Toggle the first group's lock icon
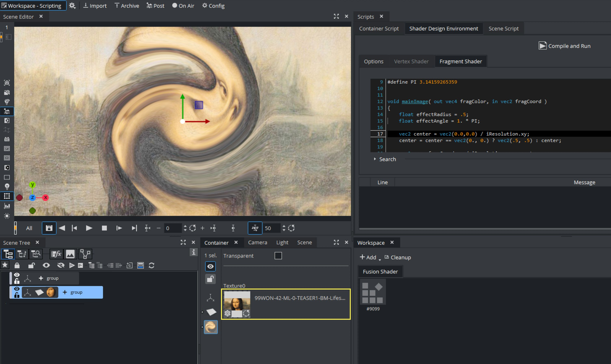This screenshot has height=364, width=611. pos(17,281)
